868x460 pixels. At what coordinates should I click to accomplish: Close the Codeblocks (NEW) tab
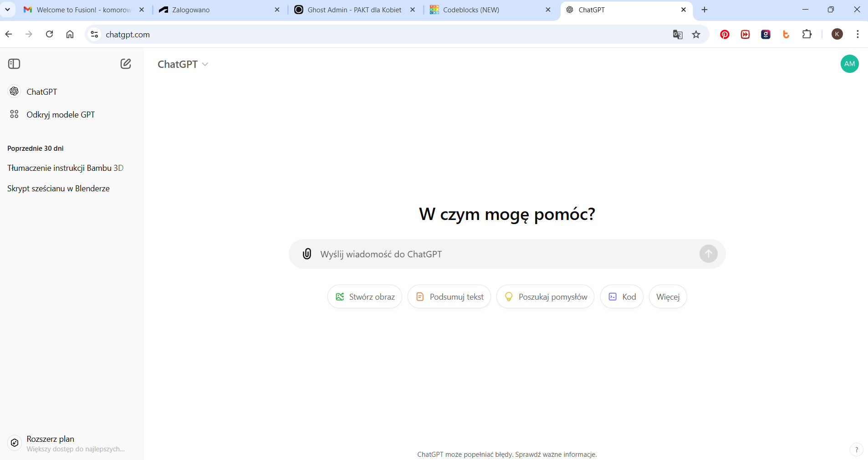tap(548, 10)
